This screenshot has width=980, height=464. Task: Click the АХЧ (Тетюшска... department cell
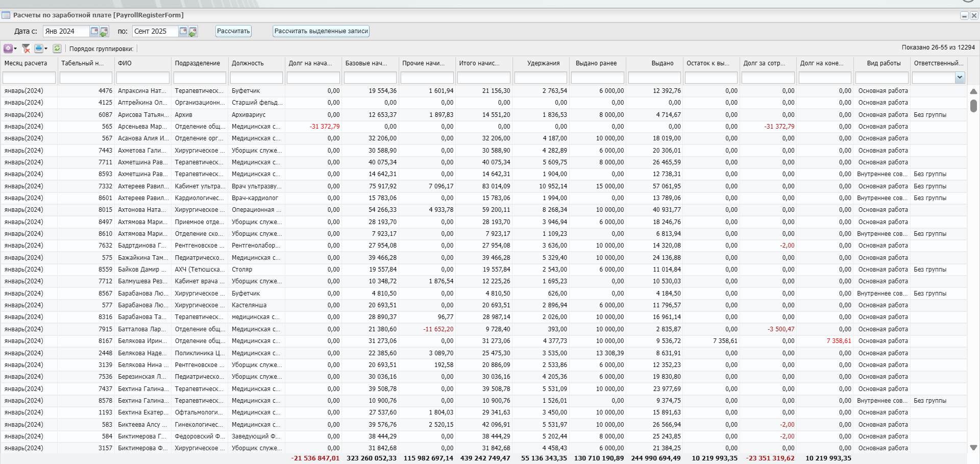pos(200,270)
